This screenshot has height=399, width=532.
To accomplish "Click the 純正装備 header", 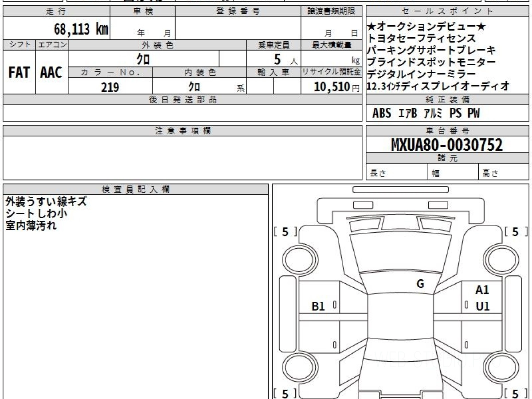I will pos(448,100).
